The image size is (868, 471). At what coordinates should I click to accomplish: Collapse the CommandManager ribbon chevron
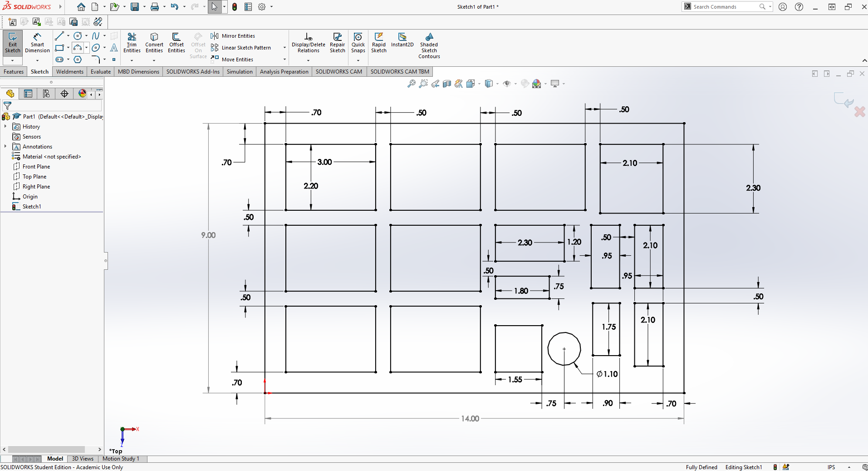coord(864,60)
